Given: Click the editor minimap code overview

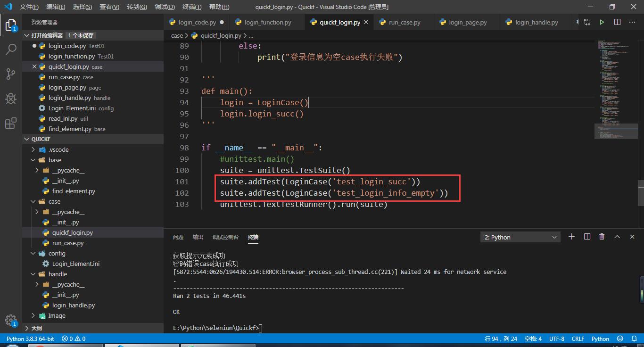Looking at the screenshot, I should pyautogui.click(x=615, y=90).
